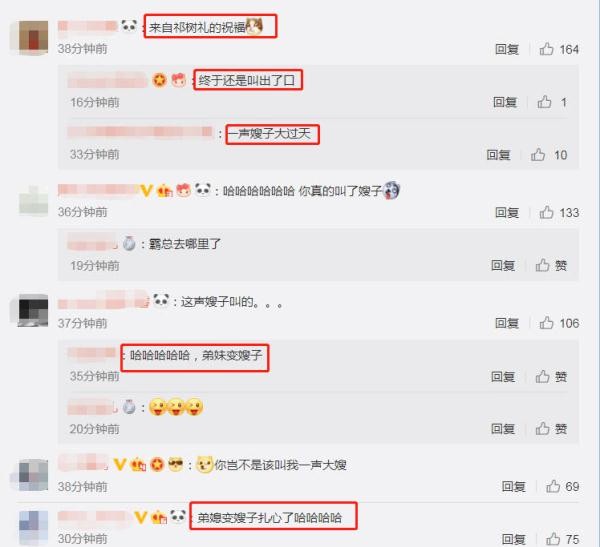Reply to '你岂不是该叫我一声大嫂' comment
This screenshot has width=600, height=547.
(x=514, y=487)
